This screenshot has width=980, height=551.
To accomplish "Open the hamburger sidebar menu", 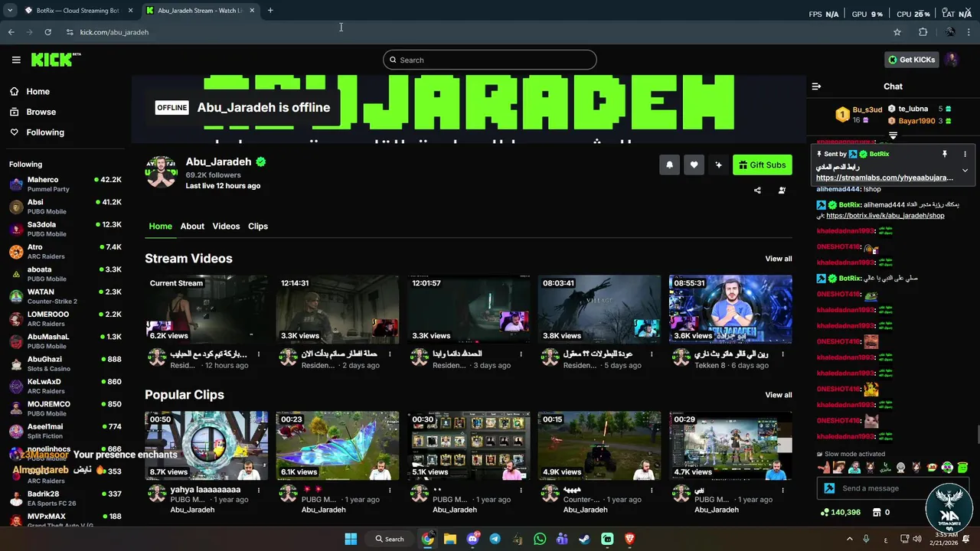I will 16,60.
